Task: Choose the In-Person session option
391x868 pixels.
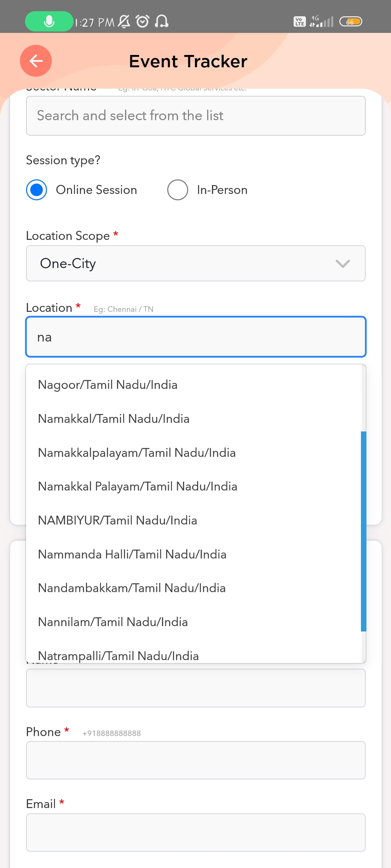Action: click(x=178, y=190)
